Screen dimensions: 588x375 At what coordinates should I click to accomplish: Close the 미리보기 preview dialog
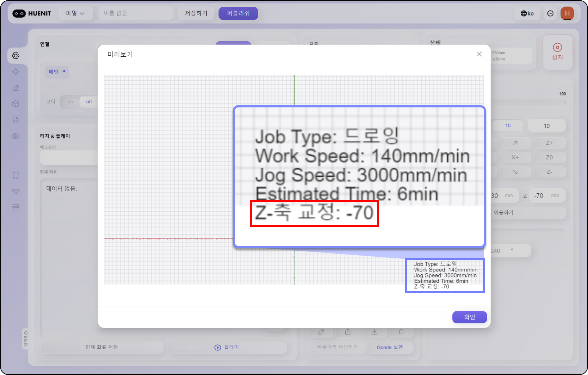[479, 54]
